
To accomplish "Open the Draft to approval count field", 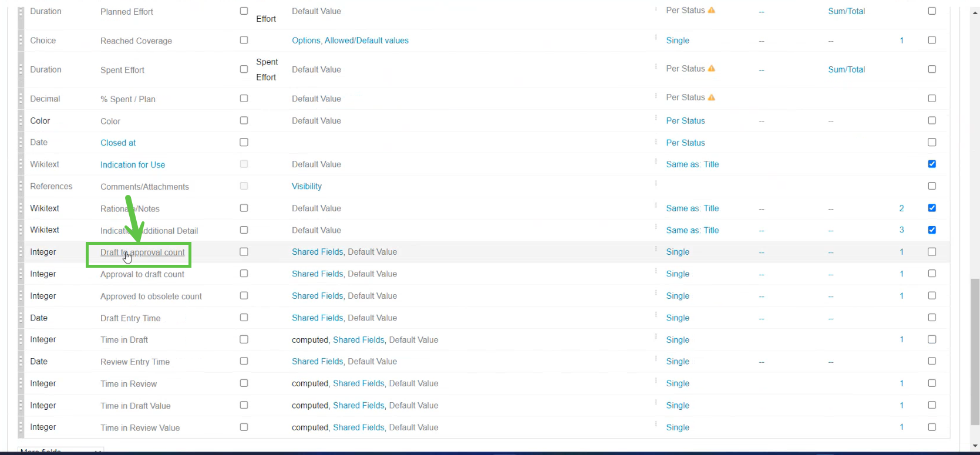I will coord(142,252).
